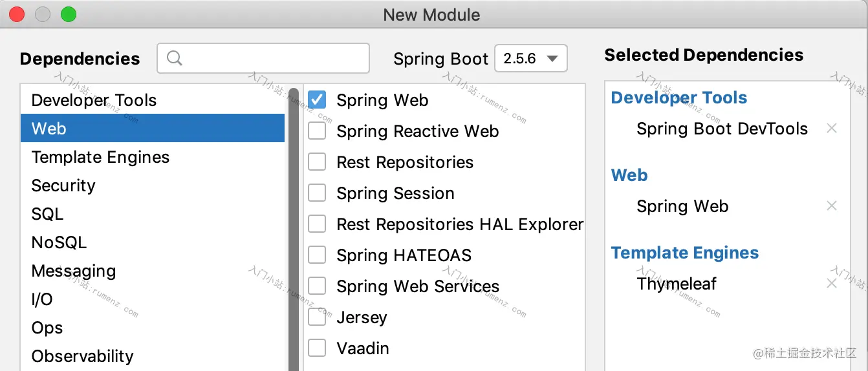Screen dimensions: 868x371
Task: Remove Spring Web with its X icon
Action: (x=832, y=206)
